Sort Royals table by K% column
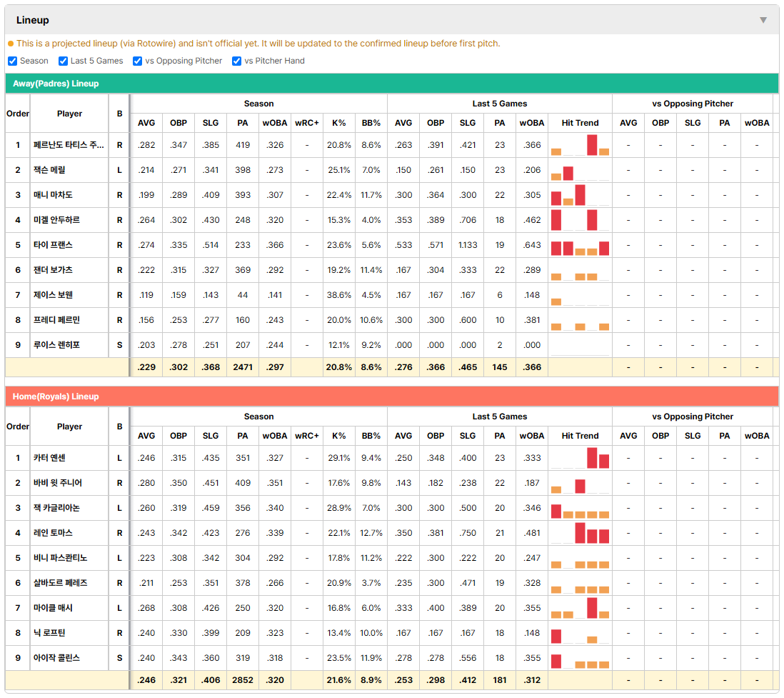Screen dimensions: 784x698 [x=338, y=436]
